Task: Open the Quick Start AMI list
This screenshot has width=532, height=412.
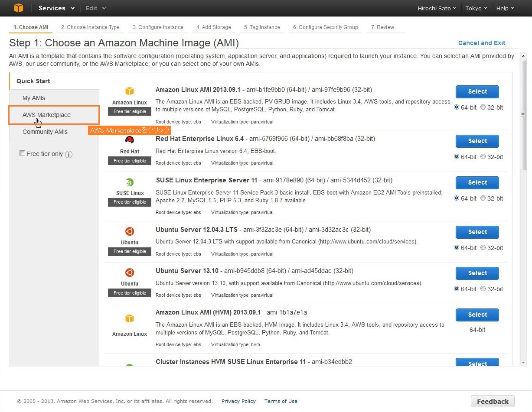Action: pyautogui.click(x=54, y=81)
